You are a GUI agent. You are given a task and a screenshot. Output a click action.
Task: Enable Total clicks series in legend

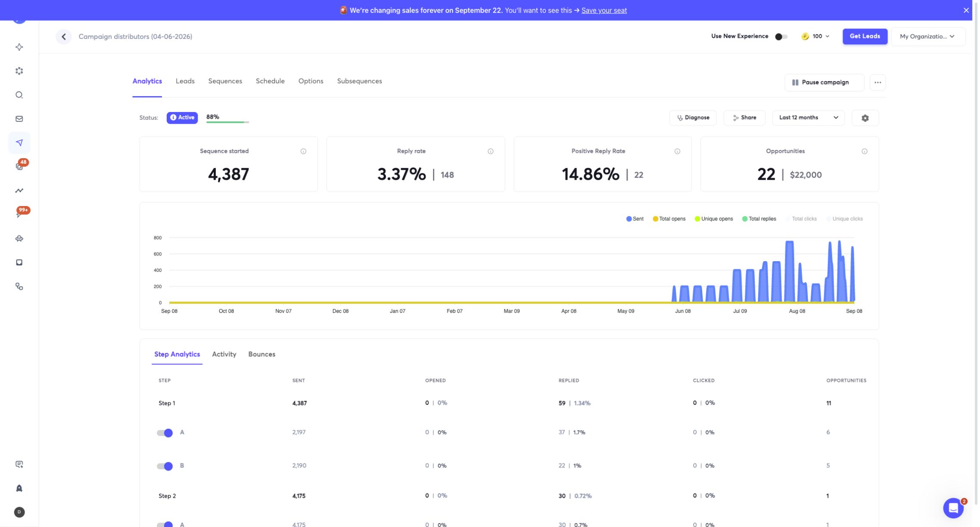[x=801, y=219]
